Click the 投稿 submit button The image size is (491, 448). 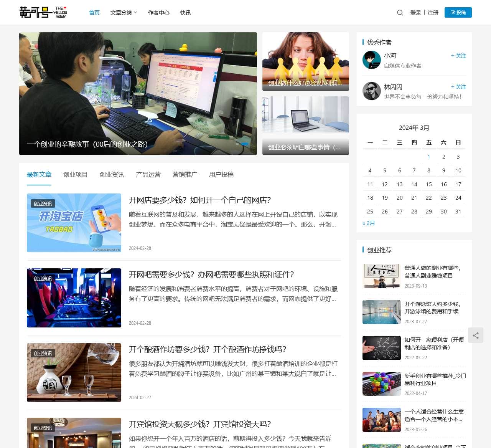point(458,13)
